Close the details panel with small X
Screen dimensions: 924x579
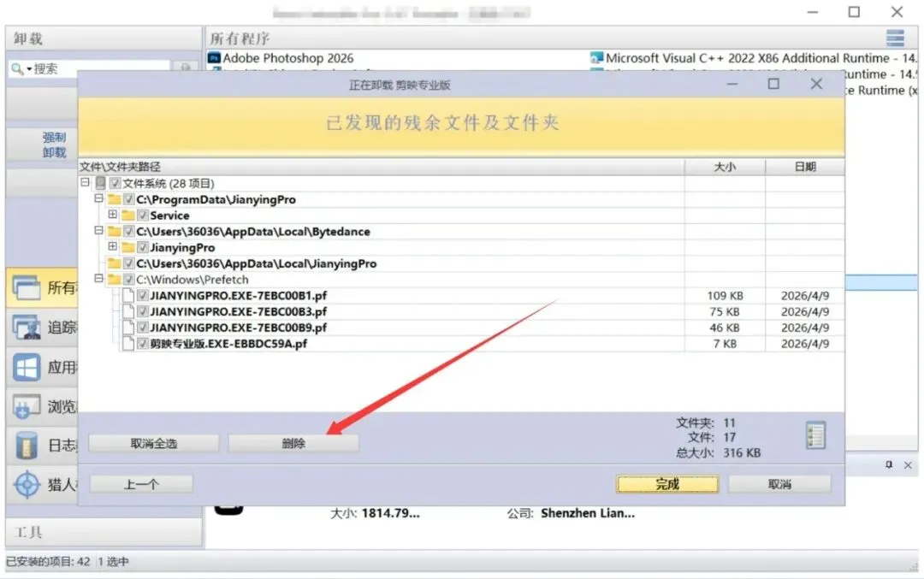(908, 465)
